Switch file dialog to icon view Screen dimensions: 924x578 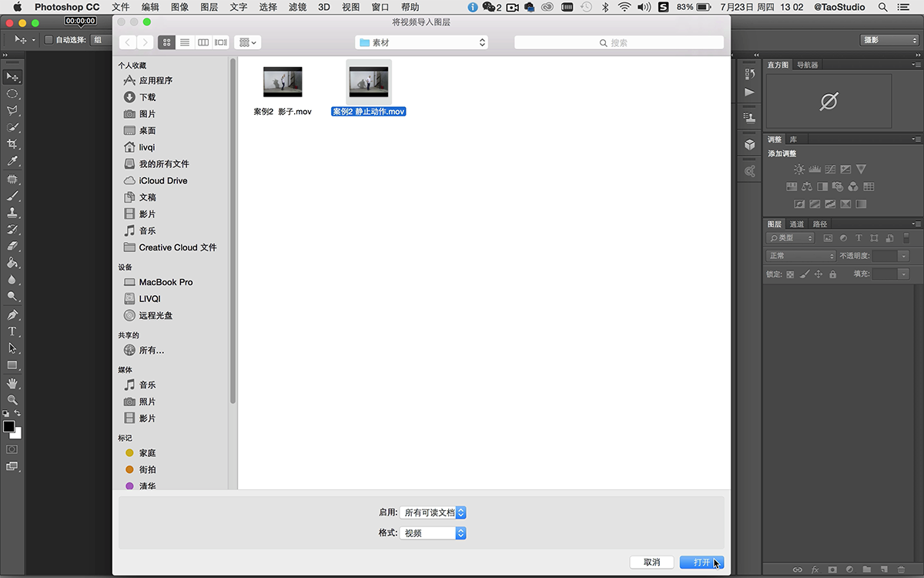(166, 42)
